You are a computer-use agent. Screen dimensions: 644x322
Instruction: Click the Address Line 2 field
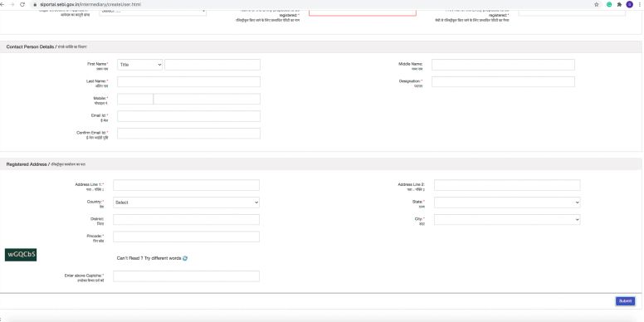[507, 185]
